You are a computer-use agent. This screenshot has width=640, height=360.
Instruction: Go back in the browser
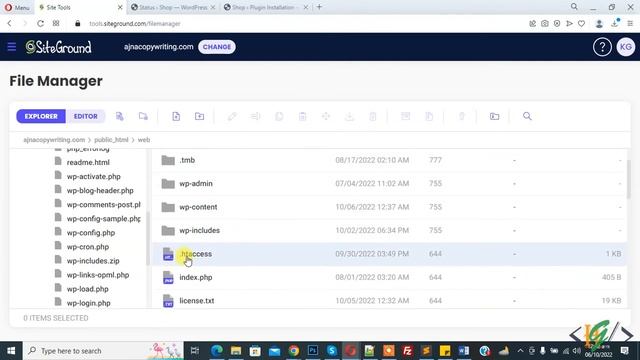pos(9,24)
